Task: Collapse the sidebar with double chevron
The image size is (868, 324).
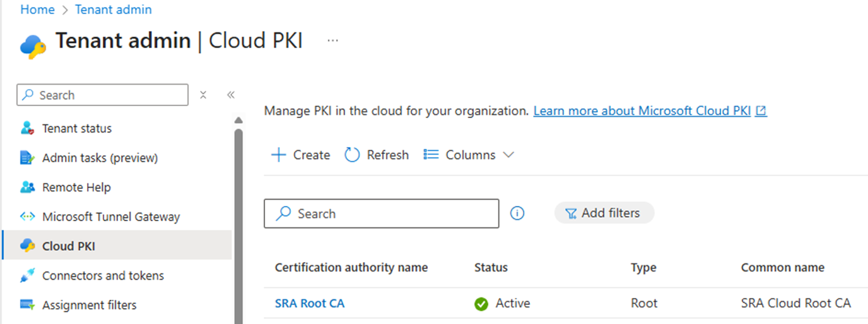Action: pyautogui.click(x=231, y=95)
